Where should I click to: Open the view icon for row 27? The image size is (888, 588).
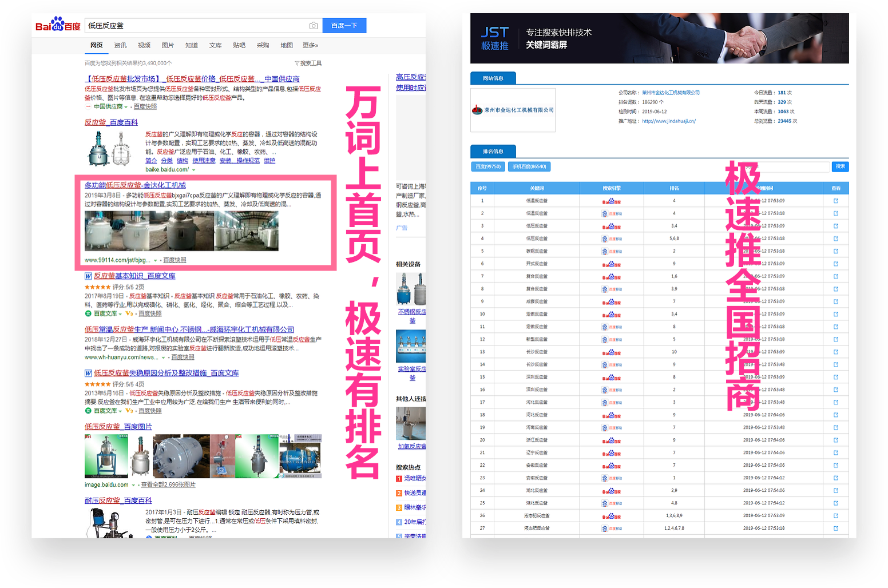[x=835, y=528]
